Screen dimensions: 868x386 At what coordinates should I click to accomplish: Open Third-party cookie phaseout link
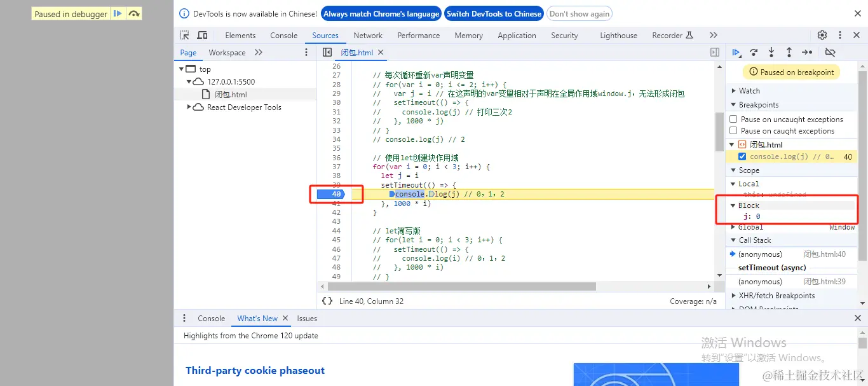click(x=255, y=370)
